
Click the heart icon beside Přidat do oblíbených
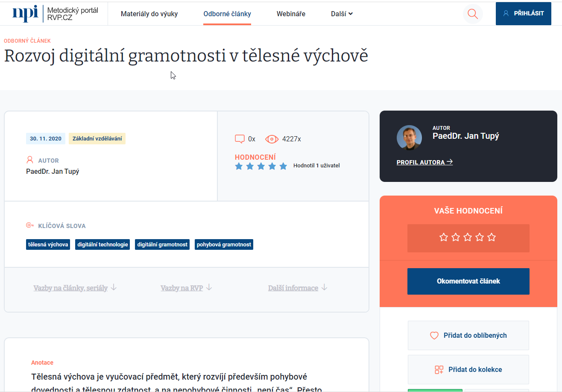[x=434, y=335]
